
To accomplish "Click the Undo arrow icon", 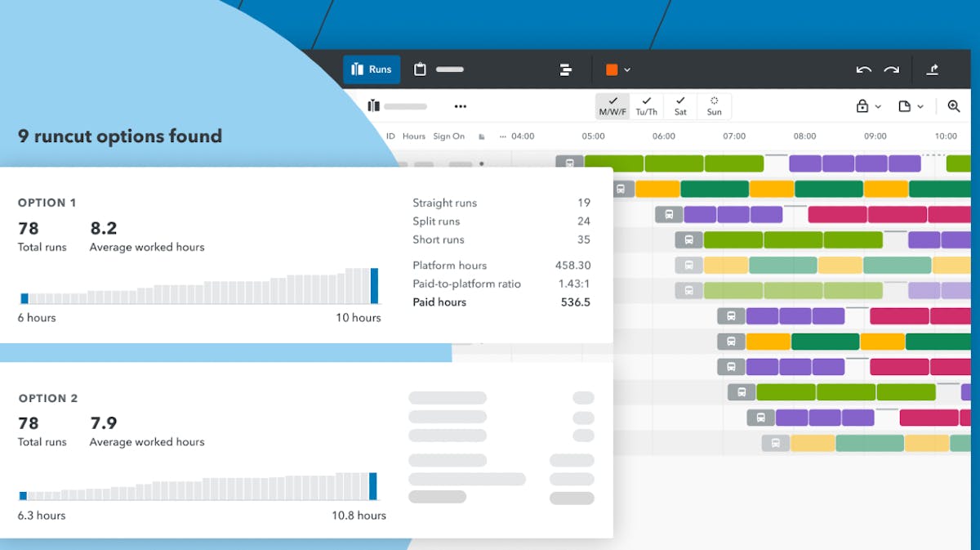I will pos(863,69).
